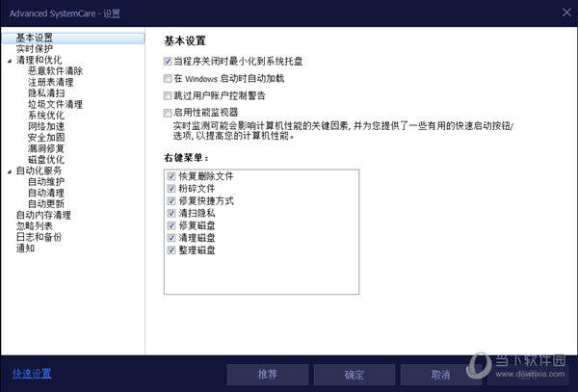Select 基本设置 in the settings tree
This screenshot has height=392, width=578.
point(73,38)
